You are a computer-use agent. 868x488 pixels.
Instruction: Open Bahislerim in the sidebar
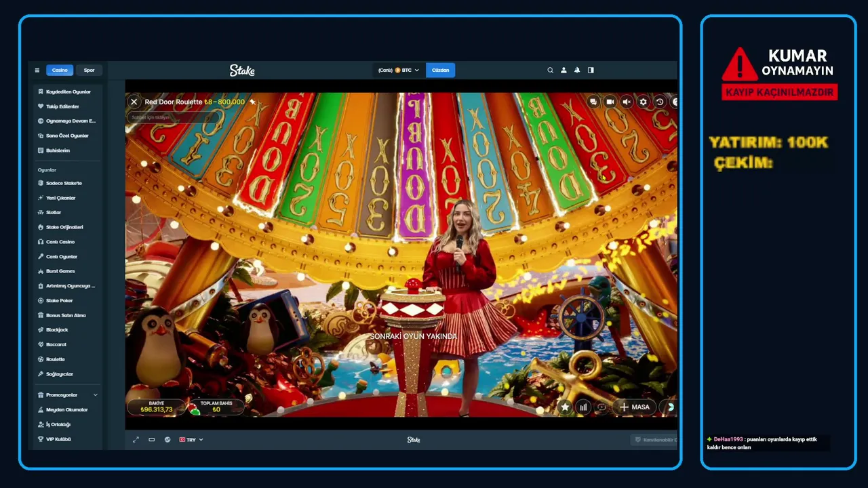pyautogui.click(x=68, y=150)
